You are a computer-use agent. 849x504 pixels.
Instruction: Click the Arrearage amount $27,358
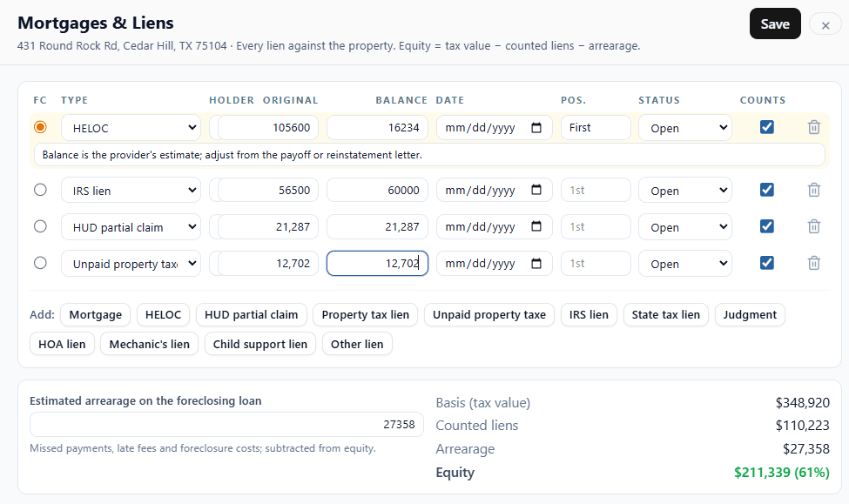[x=805, y=449]
